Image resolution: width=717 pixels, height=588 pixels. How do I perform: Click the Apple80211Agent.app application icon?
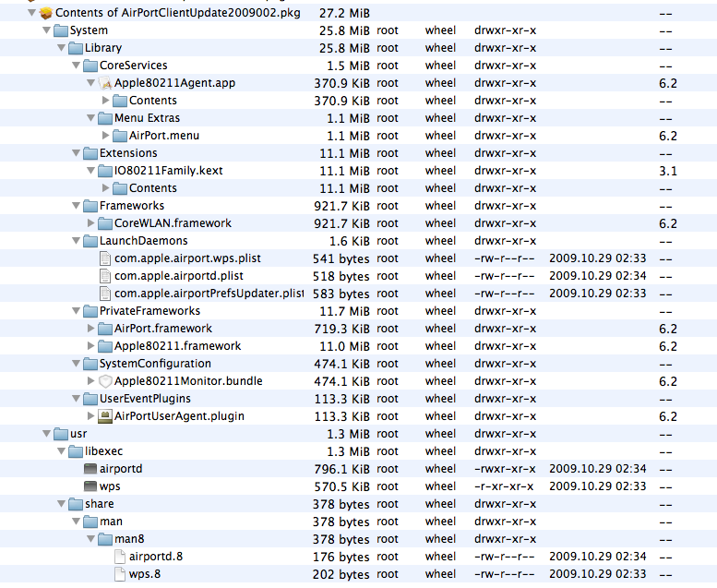tap(105, 84)
